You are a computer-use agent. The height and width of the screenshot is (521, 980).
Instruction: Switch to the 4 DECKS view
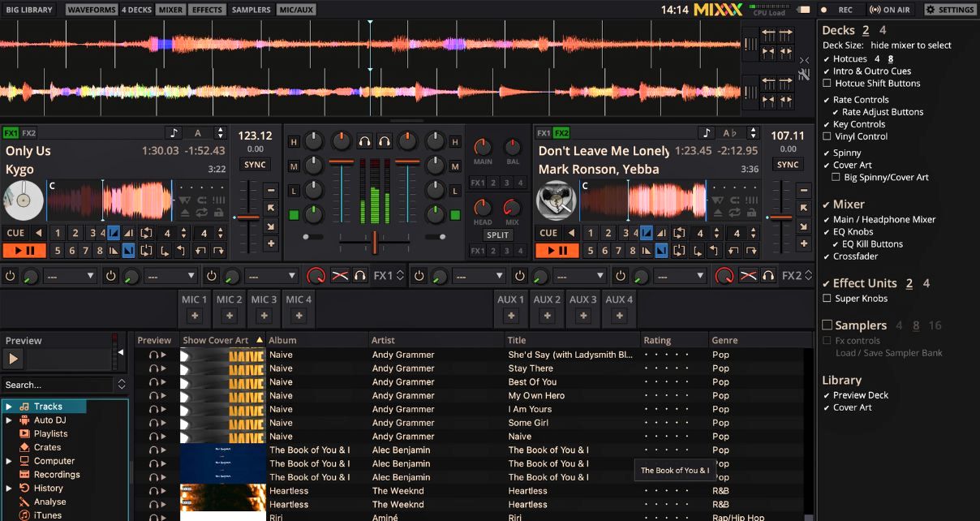[x=135, y=9]
